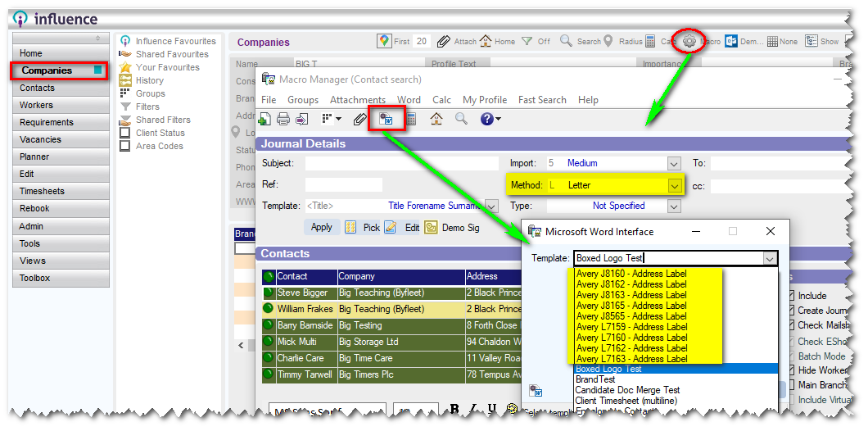Click the Outlook Dem... icon
The width and height of the screenshot is (868, 431).
[x=730, y=41]
